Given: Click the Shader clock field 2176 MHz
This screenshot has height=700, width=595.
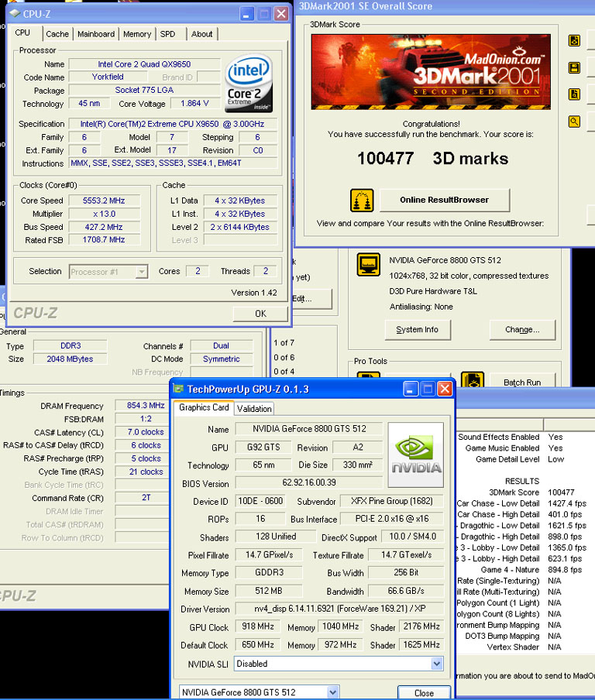Looking at the screenshot, I should (421, 626).
